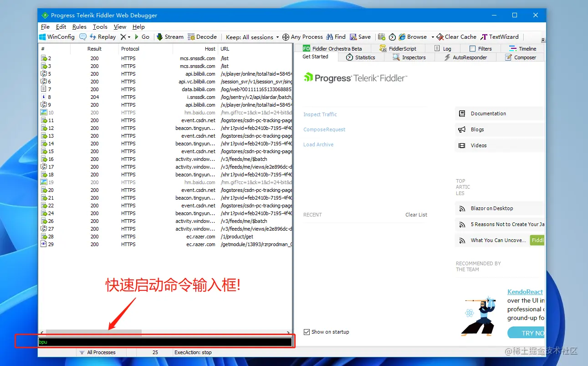This screenshot has height=366, width=588.
Task: Sort sessions by the Result column header
Action: pyautogui.click(x=95, y=49)
